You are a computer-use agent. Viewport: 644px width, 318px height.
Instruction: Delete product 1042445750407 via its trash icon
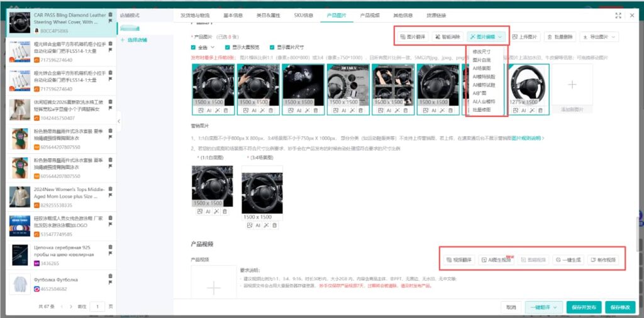(x=110, y=102)
